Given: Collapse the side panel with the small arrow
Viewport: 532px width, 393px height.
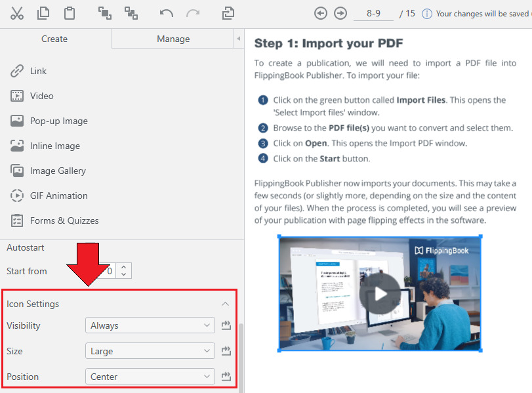Looking at the screenshot, I should click(x=239, y=39).
